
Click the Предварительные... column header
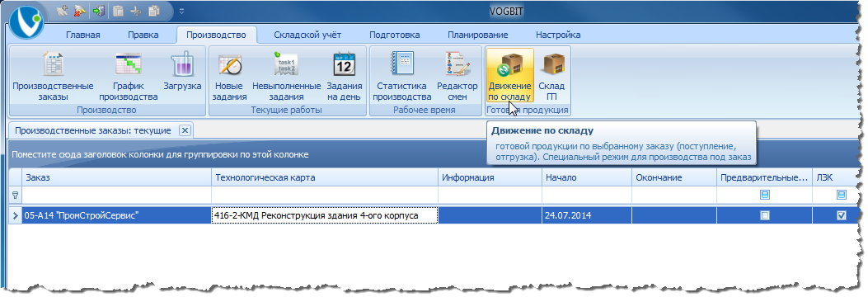764,178
